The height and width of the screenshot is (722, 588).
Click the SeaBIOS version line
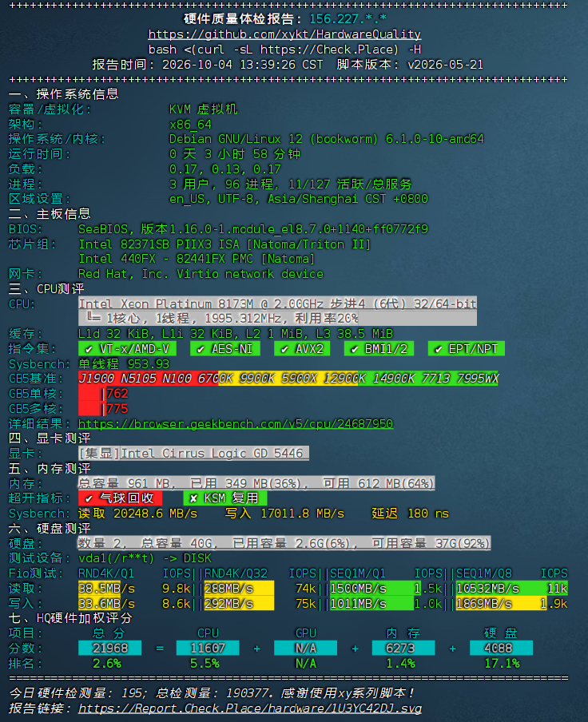click(x=253, y=229)
